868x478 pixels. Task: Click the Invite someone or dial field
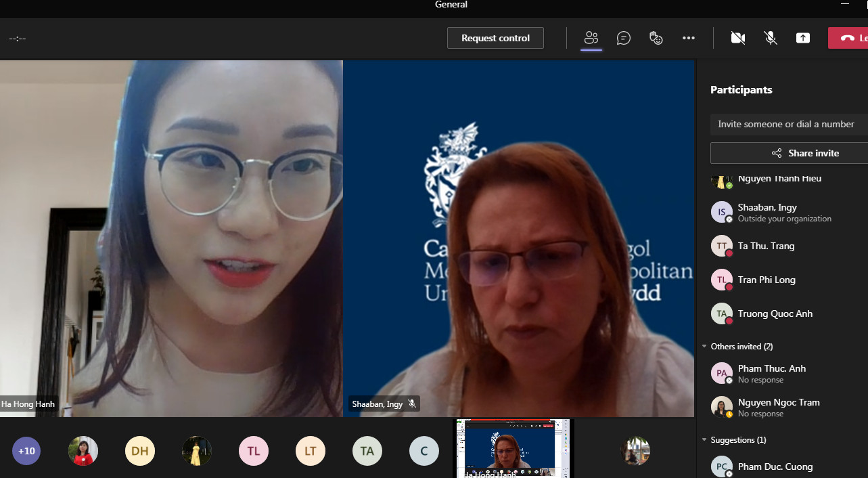point(786,124)
